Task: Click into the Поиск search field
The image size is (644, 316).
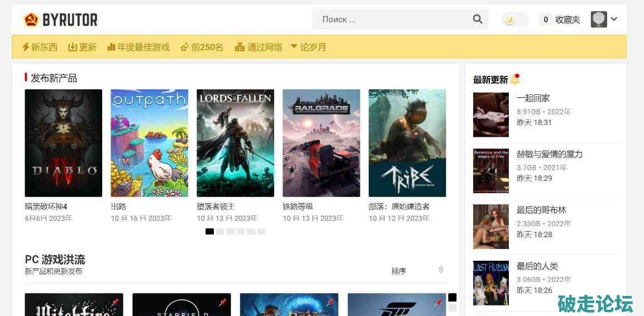Action: coord(391,20)
